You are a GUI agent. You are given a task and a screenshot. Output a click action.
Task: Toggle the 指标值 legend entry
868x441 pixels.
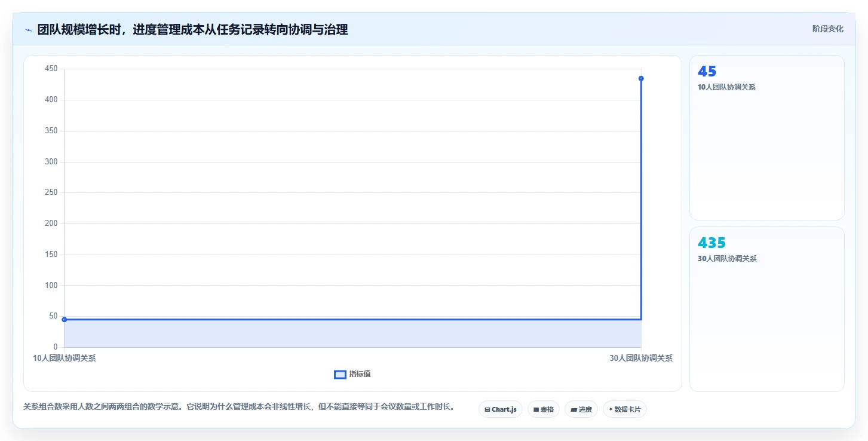352,374
